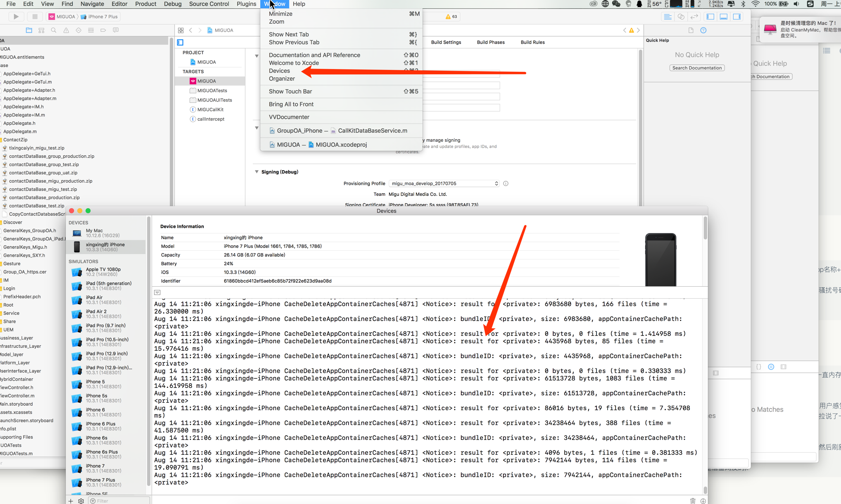Toggle the Navigator panel visibility

point(710,17)
